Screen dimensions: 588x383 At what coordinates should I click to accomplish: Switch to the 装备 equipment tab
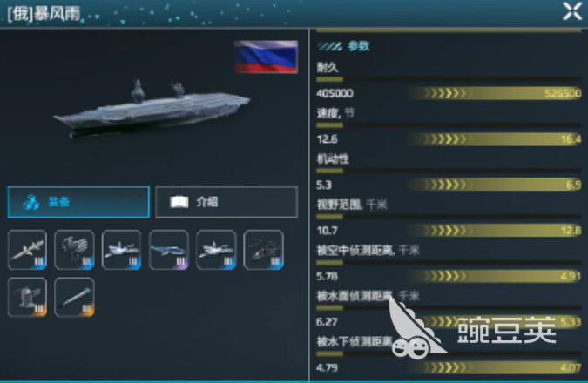point(78,202)
